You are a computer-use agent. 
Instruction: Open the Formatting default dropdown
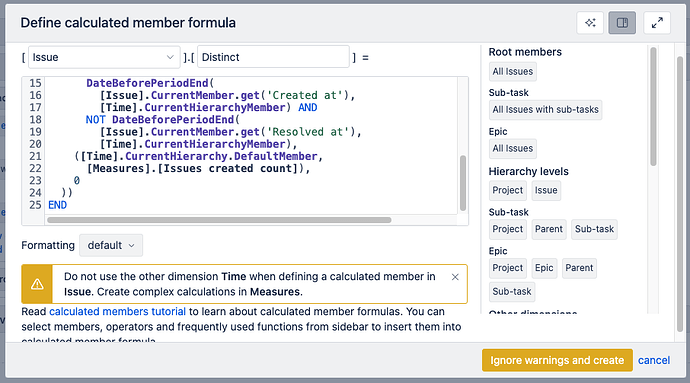point(111,245)
